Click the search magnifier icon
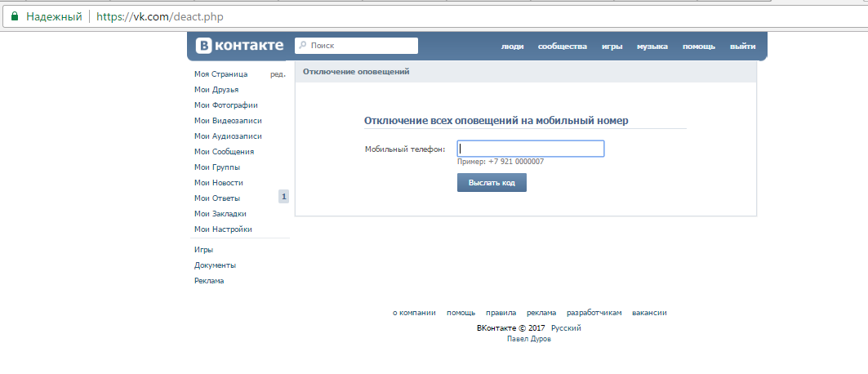Image resolution: width=868 pixels, height=374 pixels. [x=302, y=46]
